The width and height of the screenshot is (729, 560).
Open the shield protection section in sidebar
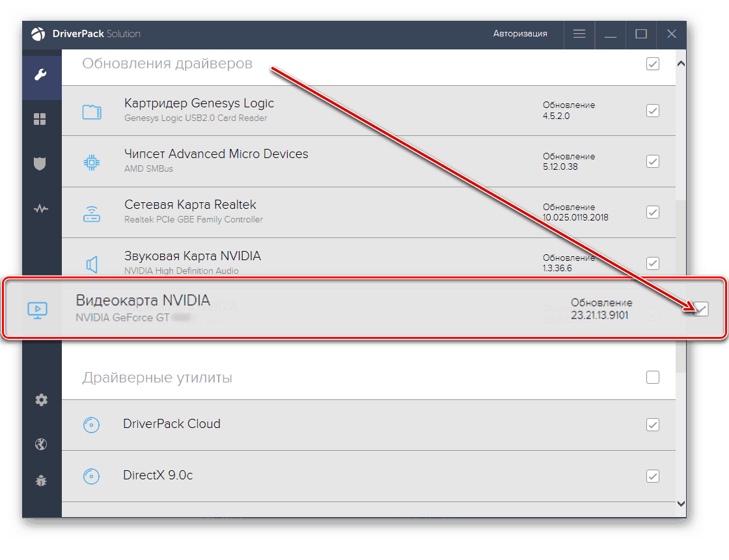[40, 164]
